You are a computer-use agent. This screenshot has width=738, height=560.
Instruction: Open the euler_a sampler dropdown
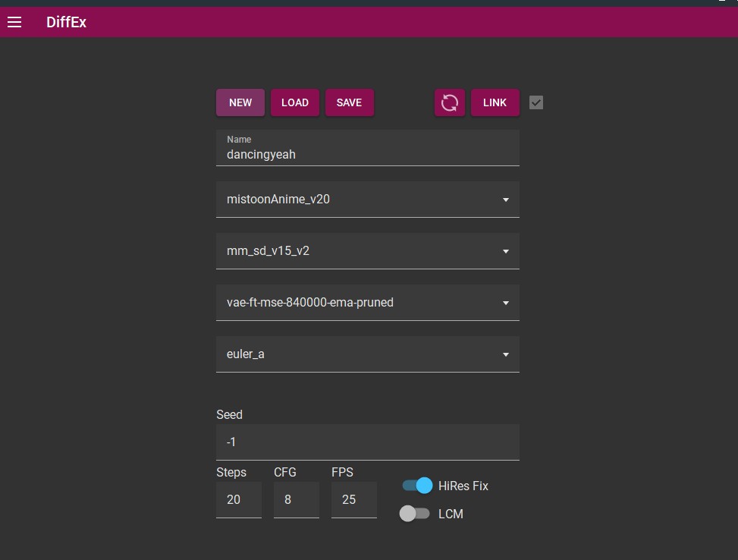coord(368,354)
